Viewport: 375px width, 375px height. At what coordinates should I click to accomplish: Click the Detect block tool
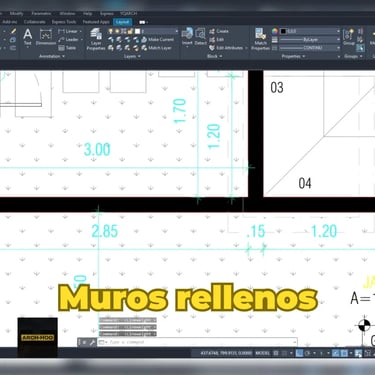(x=201, y=37)
